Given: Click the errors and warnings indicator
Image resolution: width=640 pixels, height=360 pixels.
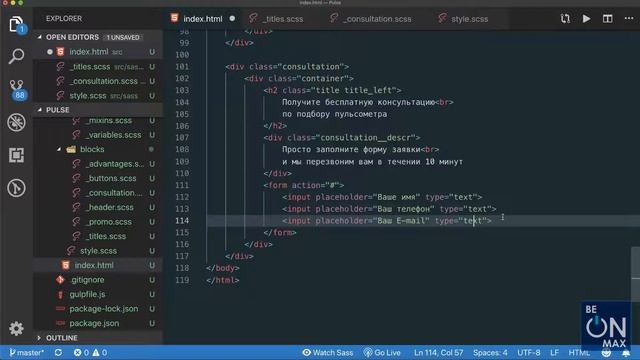Looking at the screenshot, I should pos(90,353).
